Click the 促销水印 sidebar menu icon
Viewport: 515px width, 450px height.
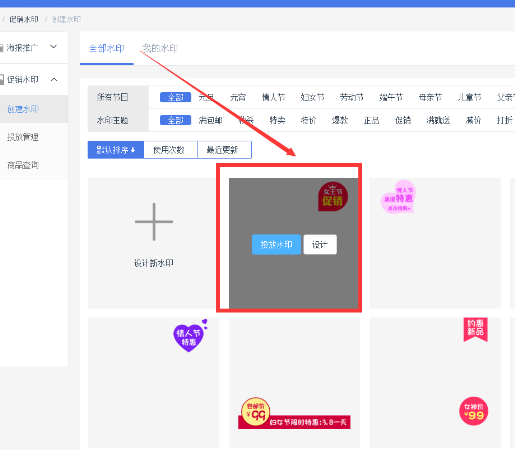pos(2,79)
